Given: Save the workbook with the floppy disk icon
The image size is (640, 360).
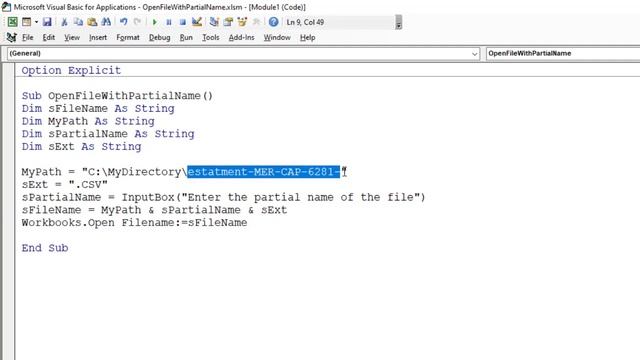Looking at the screenshot, I should click(x=47, y=22).
